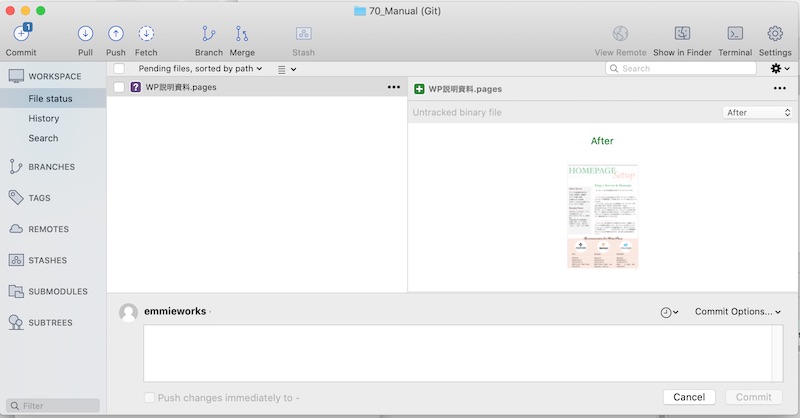Click Untracked binary file label
Screen dimensions: 800x418
pyautogui.click(x=457, y=112)
